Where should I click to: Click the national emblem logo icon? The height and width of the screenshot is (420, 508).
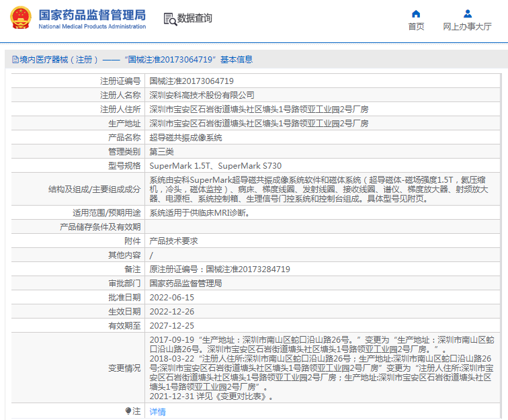coord(19,19)
